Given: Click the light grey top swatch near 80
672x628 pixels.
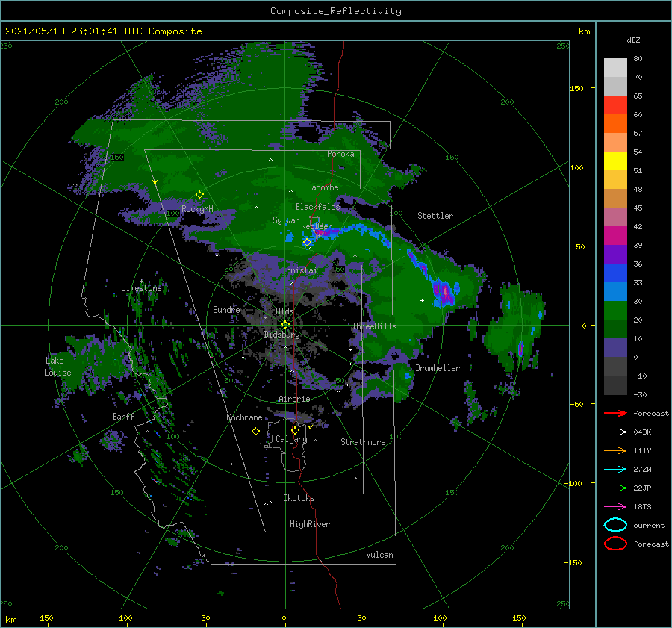Looking at the screenshot, I should (x=615, y=68).
